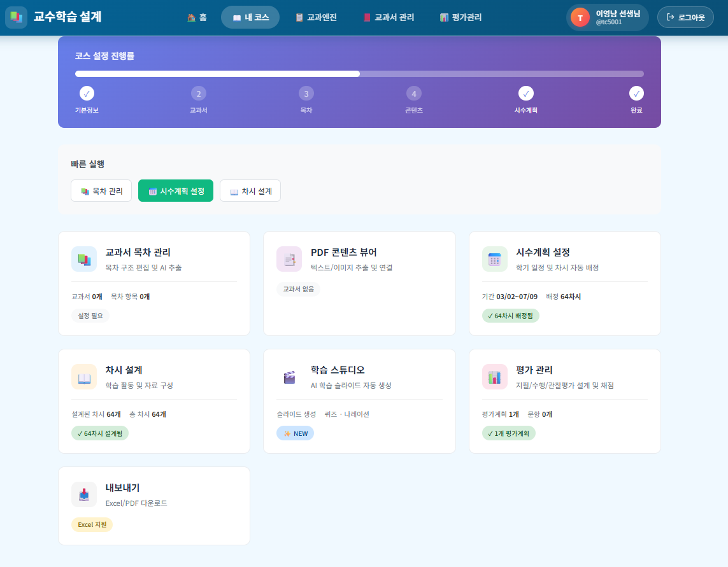Viewport: 728px width, 567px height.
Task: Open the 학습 스튜디오 clapperboard icon
Action: tap(289, 377)
